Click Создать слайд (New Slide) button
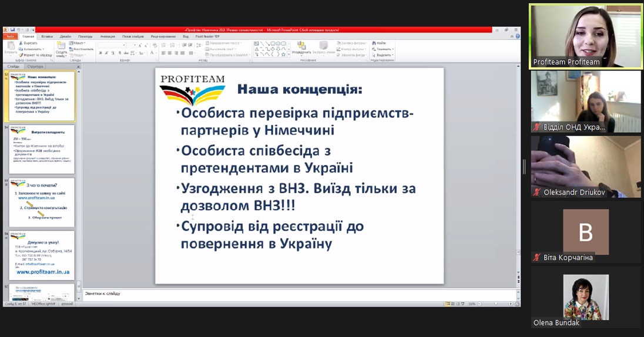Screen dimensions: 644x337 [x=61, y=49]
